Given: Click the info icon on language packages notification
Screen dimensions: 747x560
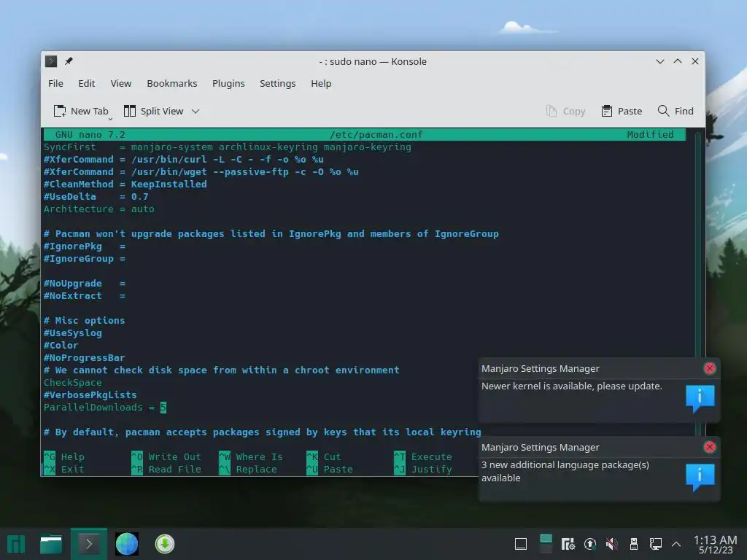Looking at the screenshot, I should tap(700, 477).
